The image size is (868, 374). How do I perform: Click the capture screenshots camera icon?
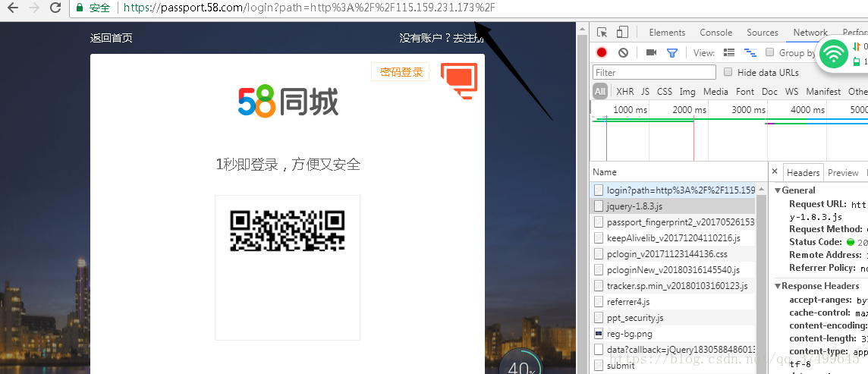tap(651, 52)
